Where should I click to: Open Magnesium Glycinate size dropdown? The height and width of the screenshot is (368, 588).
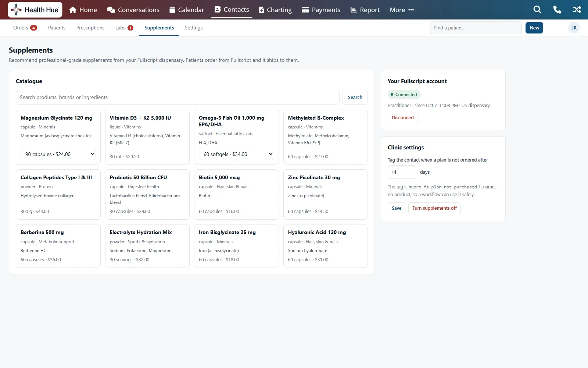pos(58,154)
